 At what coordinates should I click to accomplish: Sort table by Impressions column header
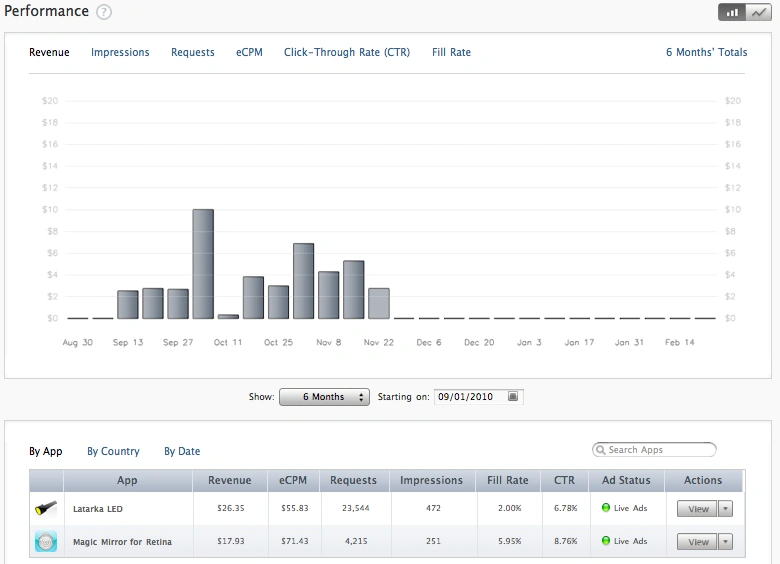pos(432,480)
